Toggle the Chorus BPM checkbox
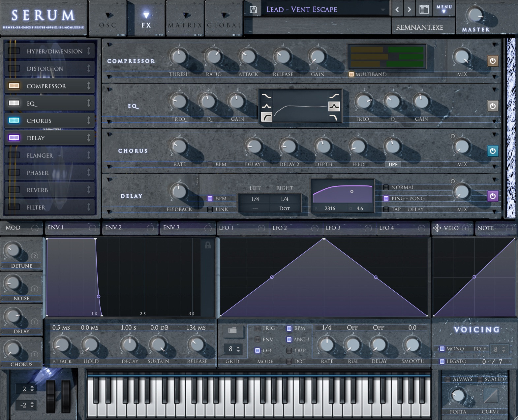 210,164
